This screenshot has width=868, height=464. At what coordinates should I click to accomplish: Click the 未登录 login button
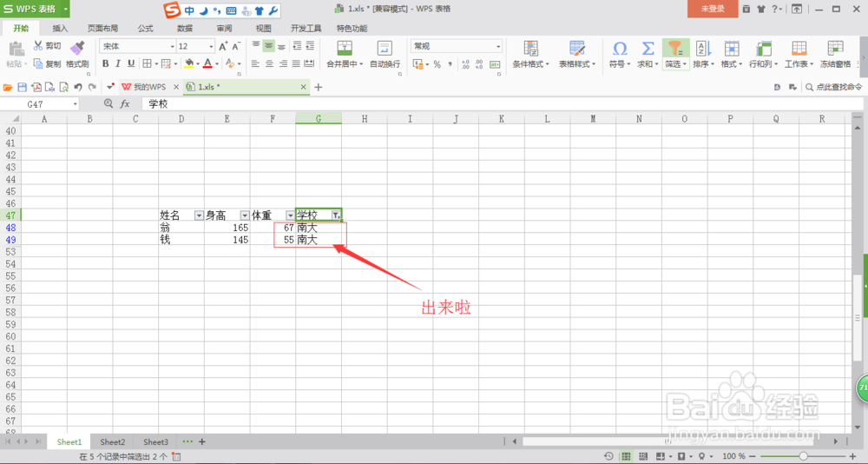[713, 9]
